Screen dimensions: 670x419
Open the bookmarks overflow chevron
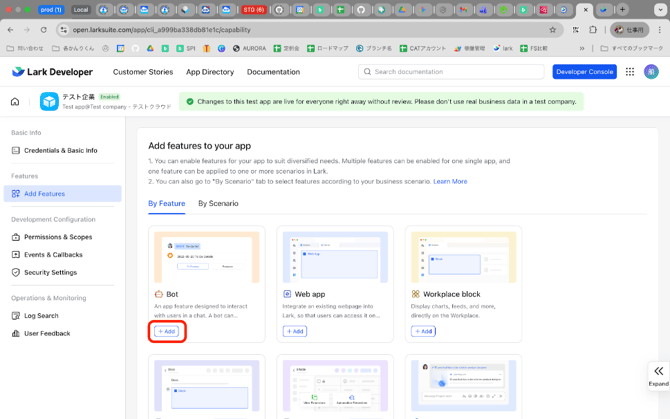pyautogui.click(x=582, y=48)
